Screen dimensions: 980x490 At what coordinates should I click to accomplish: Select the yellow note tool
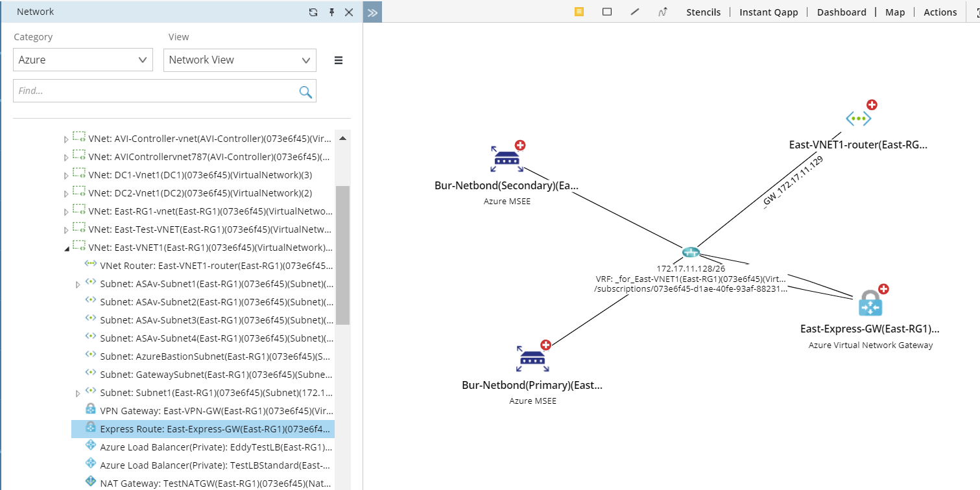579,12
